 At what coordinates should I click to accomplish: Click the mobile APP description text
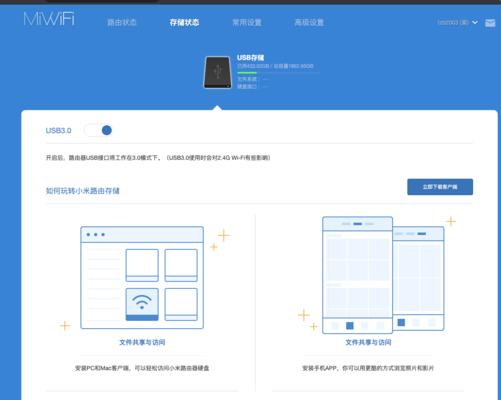coord(368,368)
